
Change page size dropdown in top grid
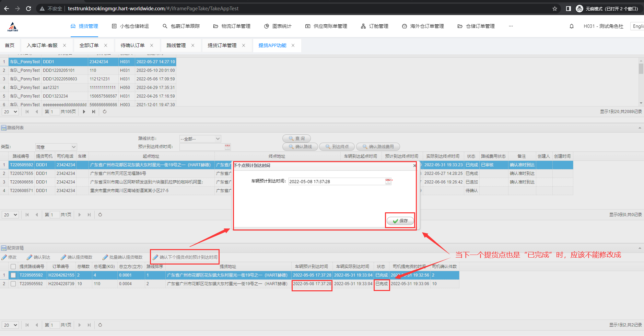(x=10, y=112)
